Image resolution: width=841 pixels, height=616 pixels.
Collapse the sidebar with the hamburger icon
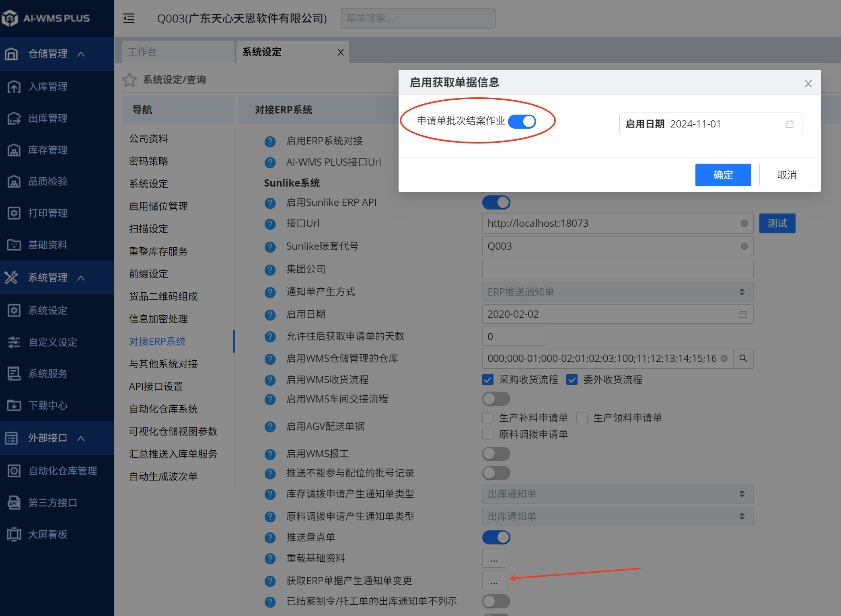click(129, 18)
